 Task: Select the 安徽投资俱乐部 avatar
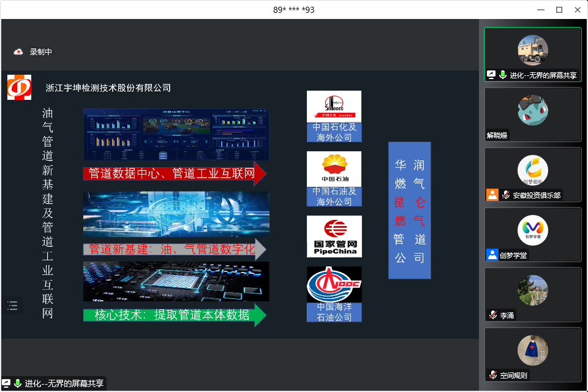pyautogui.click(x=533, y=170)
